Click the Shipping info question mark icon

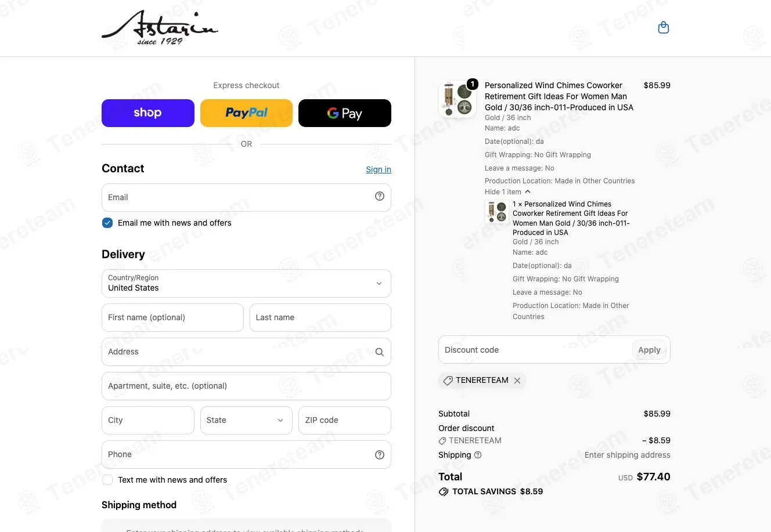tap(478, 455)
